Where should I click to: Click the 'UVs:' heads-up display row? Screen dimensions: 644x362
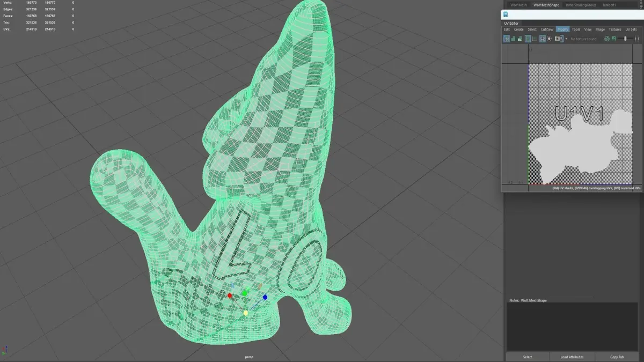38,29
